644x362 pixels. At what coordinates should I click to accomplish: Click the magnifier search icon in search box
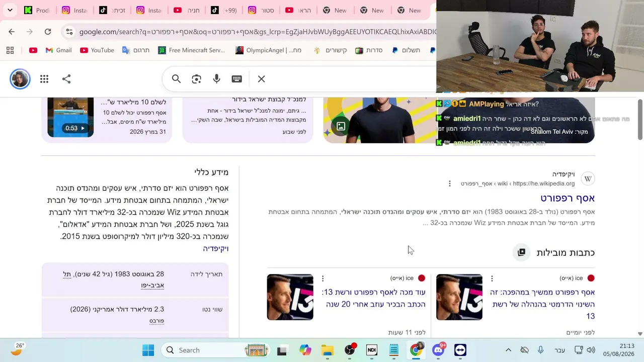point(176,79)
